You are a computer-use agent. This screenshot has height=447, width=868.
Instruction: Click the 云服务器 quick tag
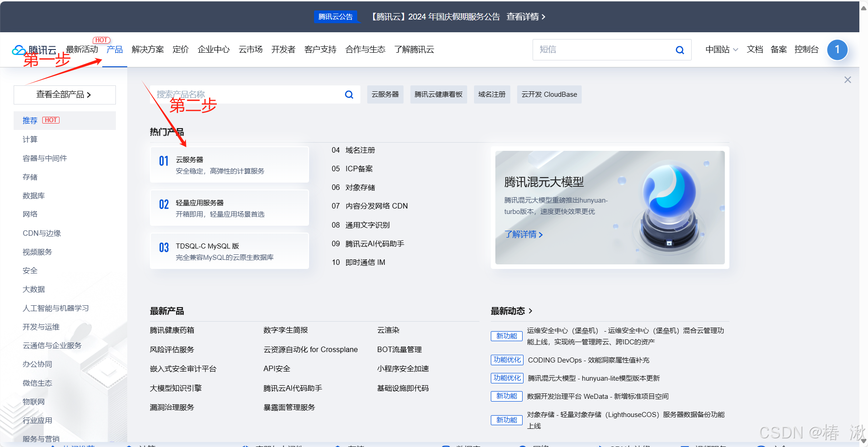[385, 94]
